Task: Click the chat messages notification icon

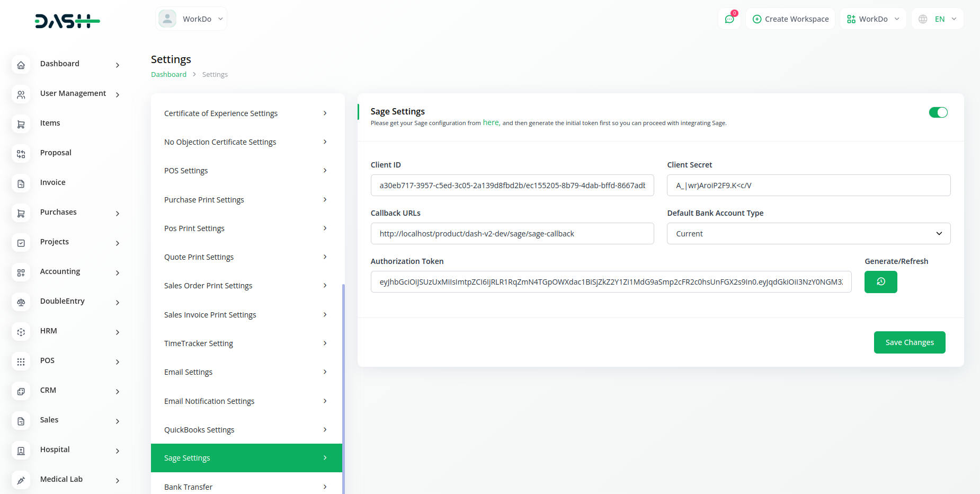Action: [x=729, y=19]
